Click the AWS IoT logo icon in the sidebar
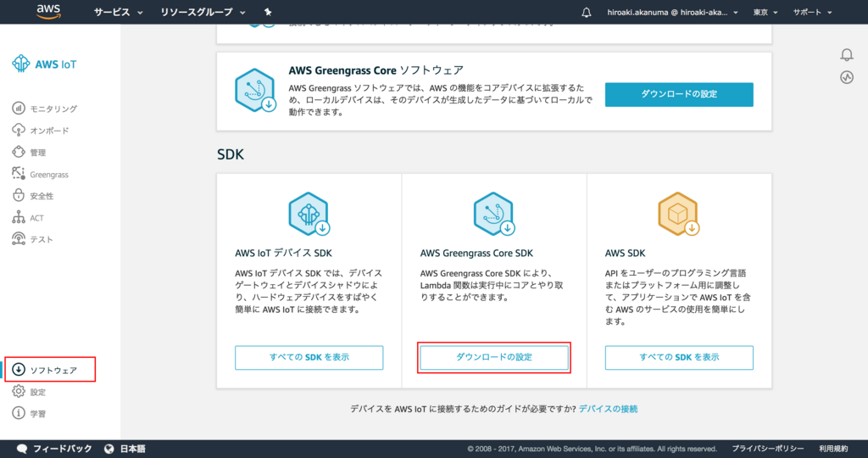868x458 pixels. pos(21,64)
